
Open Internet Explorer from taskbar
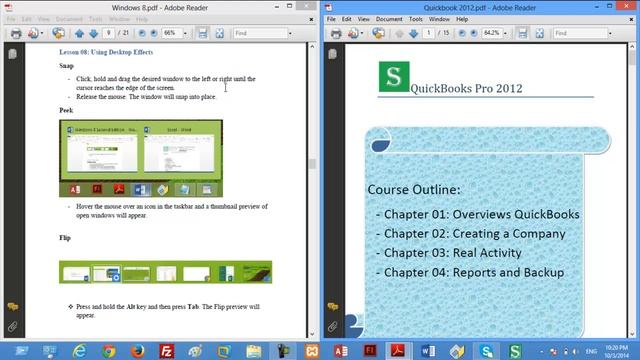(x=80, y=351)
